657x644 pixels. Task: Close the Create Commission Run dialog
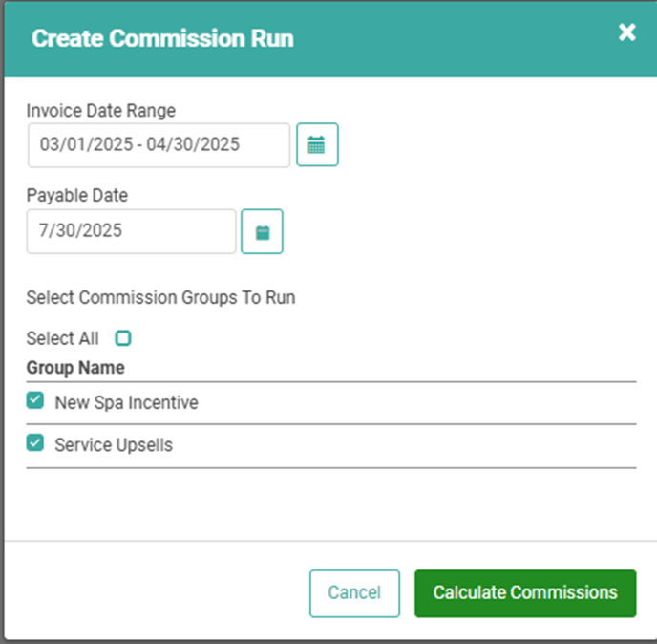click(626, 32)
